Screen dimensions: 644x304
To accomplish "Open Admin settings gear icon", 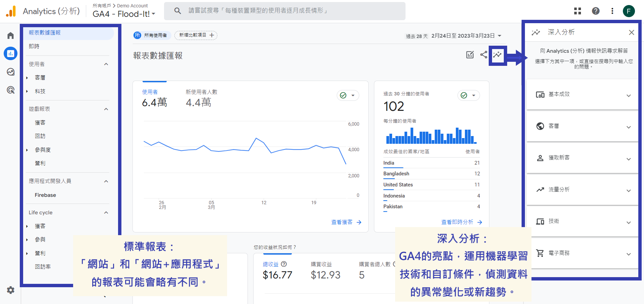I will 11,290.
